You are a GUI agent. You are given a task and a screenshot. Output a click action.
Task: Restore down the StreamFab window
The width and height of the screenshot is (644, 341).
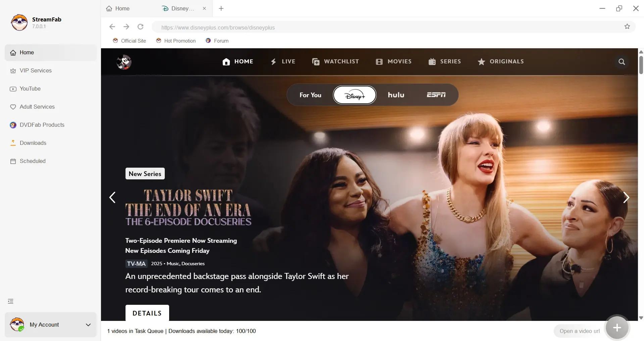619,8
